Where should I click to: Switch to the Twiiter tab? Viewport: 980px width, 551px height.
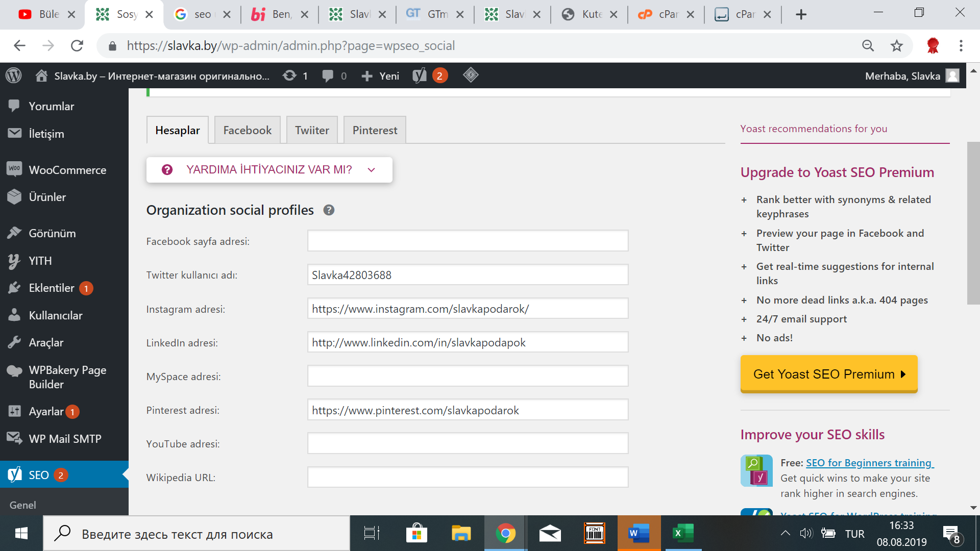312,130
